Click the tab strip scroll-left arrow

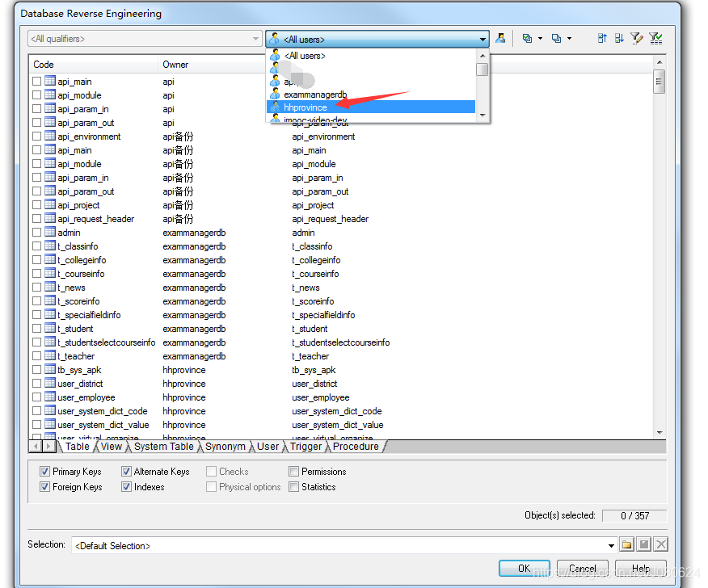[x=36, y=447]
